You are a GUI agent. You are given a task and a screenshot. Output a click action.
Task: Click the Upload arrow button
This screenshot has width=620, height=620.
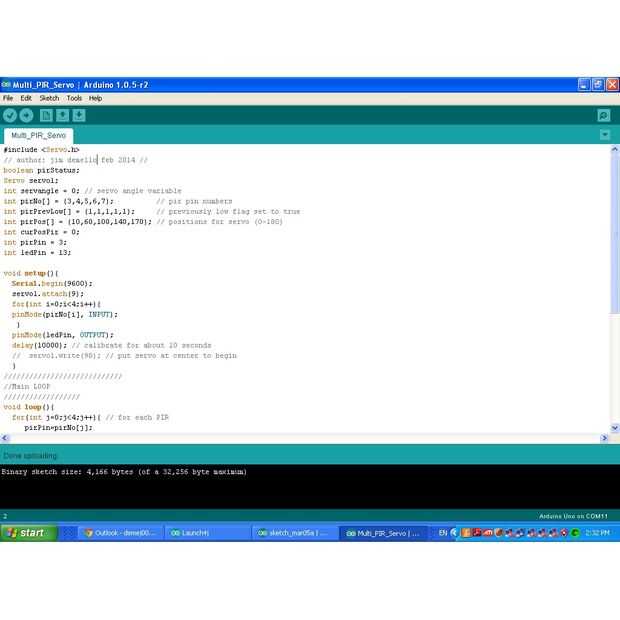[x=26, y=115]
